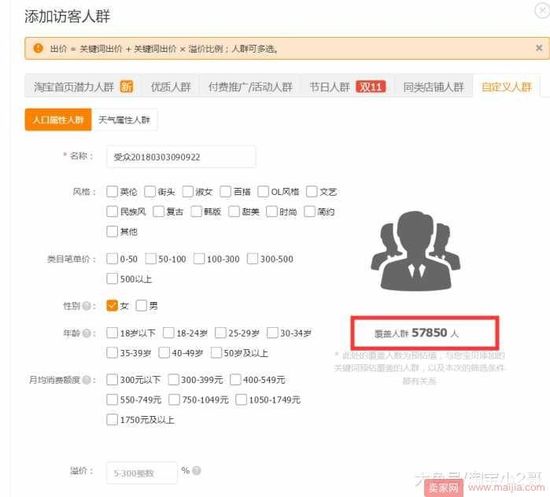Screen dimensions: 550x497
Task: Click the help icon next to 月均消费额度
Action: [87, 380]
